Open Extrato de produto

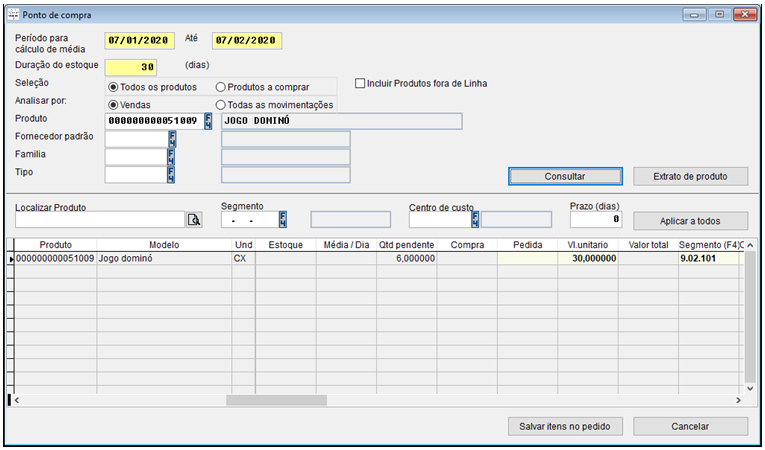[x=690, y=176]
